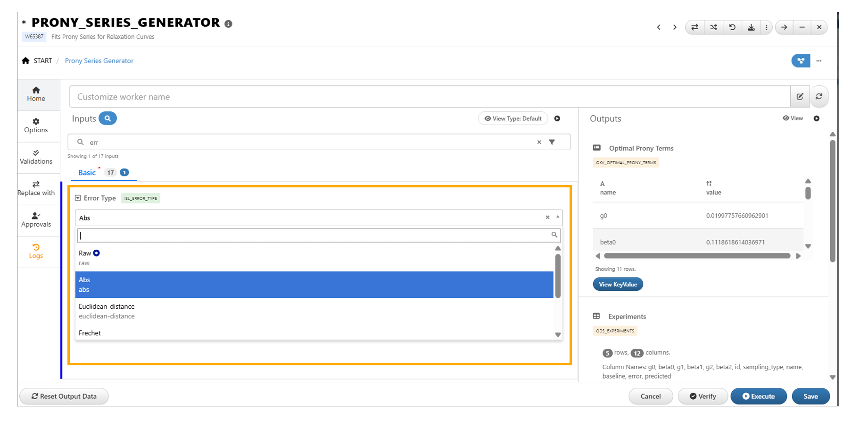Image resolution: width=868 pixels, height=421 pixels.
Task: Click the shuffle arrows icon in top toolbar
Action: 713,27
